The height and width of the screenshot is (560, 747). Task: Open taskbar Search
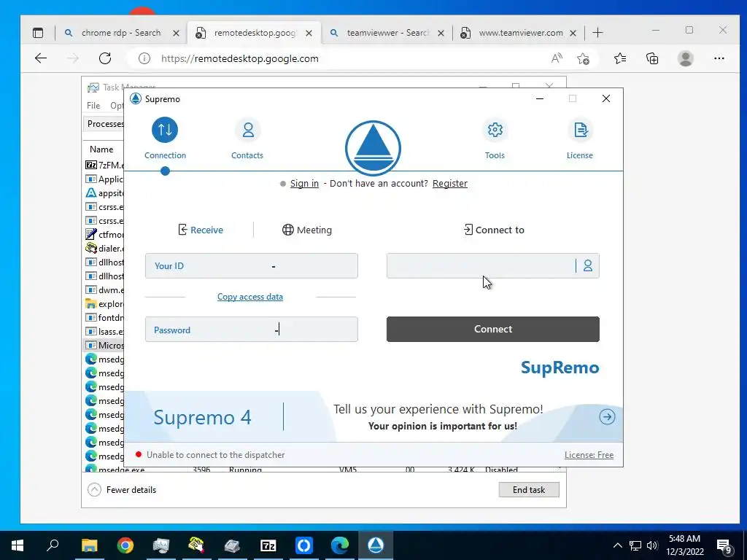pyautogui.click(x=53, y=545)
